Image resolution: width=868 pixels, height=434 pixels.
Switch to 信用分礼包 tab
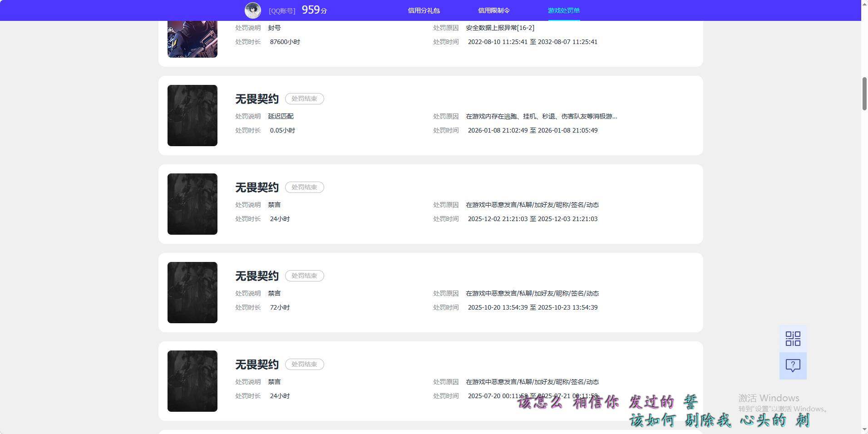click(424, 10)
